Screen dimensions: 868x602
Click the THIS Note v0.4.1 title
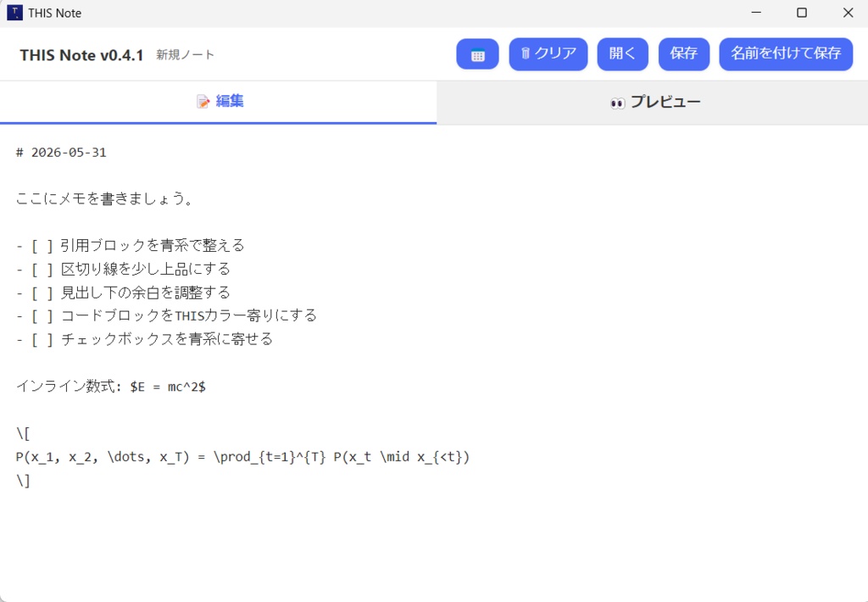coord(81,55)
